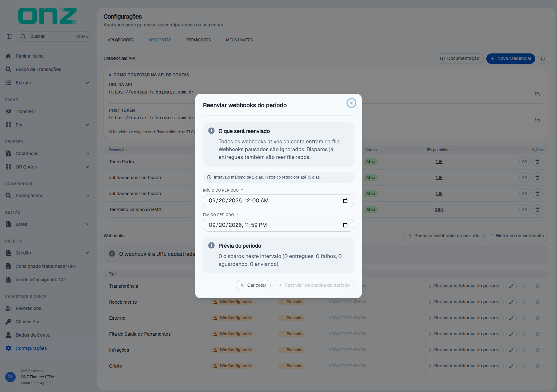The height and width of the screenshot is (392, 557).
Task: Close the Reenviar webhooks dialog
Action: click(x=351, y=103)
